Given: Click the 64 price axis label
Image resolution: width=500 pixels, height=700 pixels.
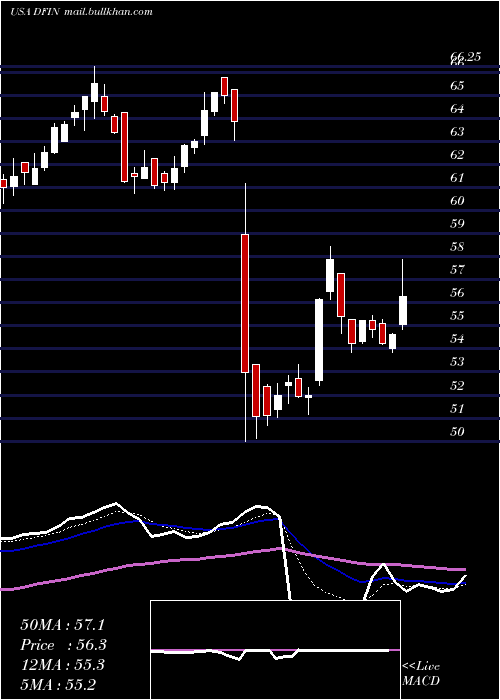Looking at the screenshot, I should [457, 109].
